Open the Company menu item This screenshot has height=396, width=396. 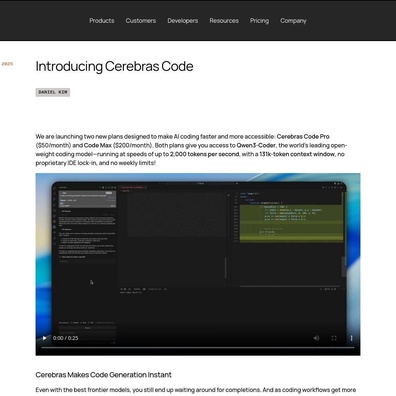tap(293, 21)
